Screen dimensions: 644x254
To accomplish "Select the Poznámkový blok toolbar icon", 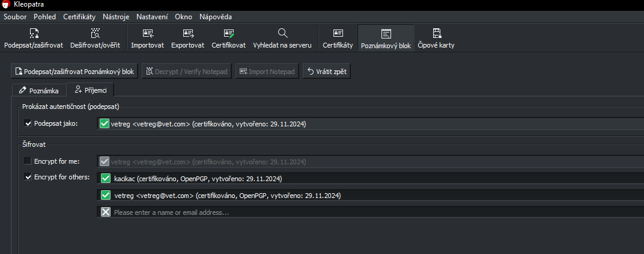I will [386, 39].
